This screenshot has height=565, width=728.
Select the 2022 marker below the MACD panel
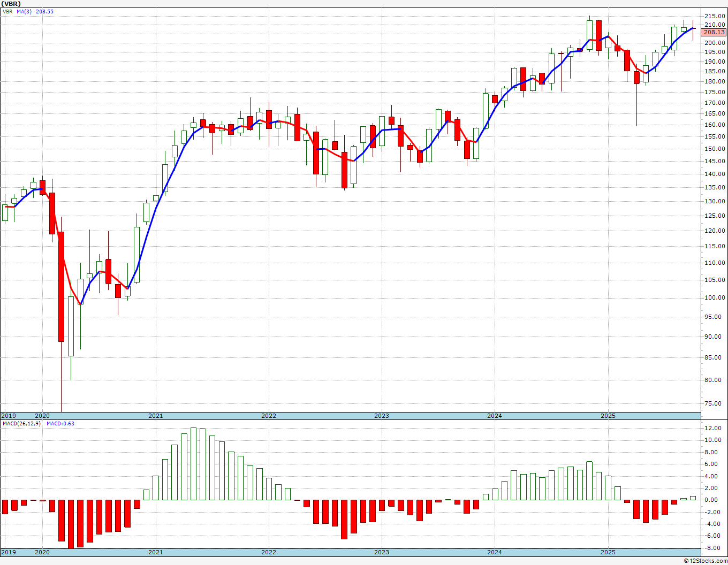click(268, 552)
